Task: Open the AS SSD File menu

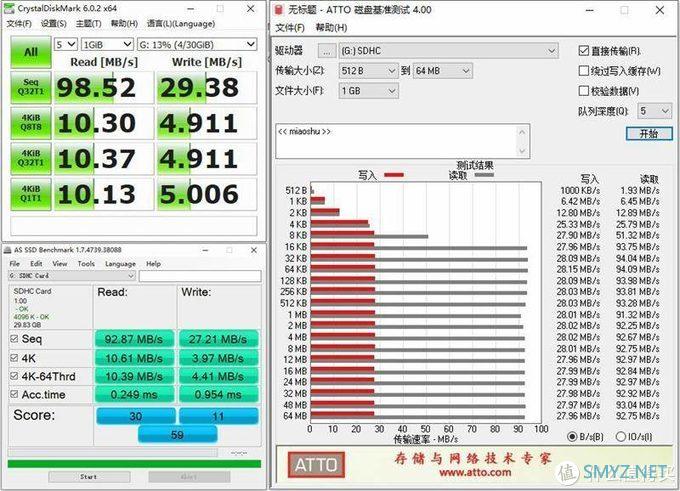Action: click(x=14, y=264)
